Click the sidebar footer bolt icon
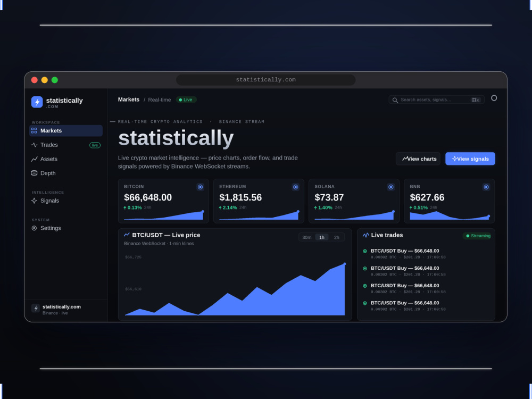Image resolution: width=532 pixels, height=399 pixels. point(36,309)
